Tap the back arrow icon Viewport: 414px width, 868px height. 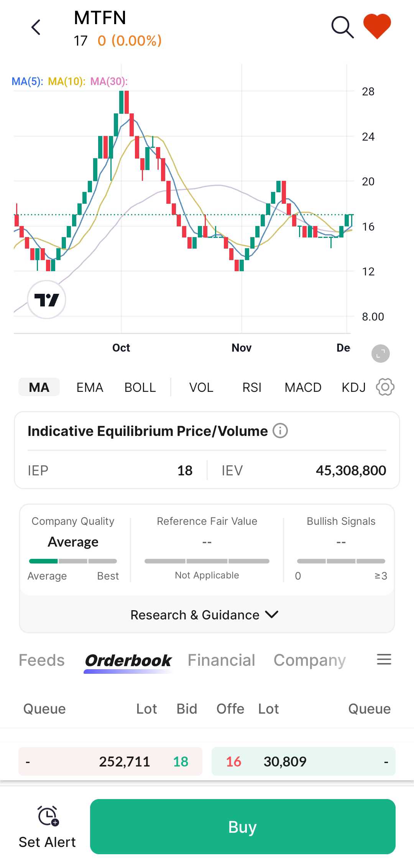pos(36,28)
